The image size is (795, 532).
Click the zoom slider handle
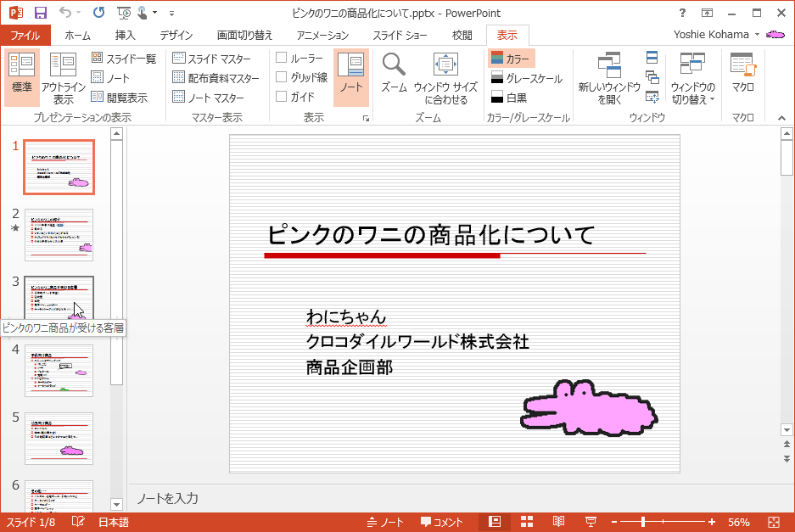[643, 522]
